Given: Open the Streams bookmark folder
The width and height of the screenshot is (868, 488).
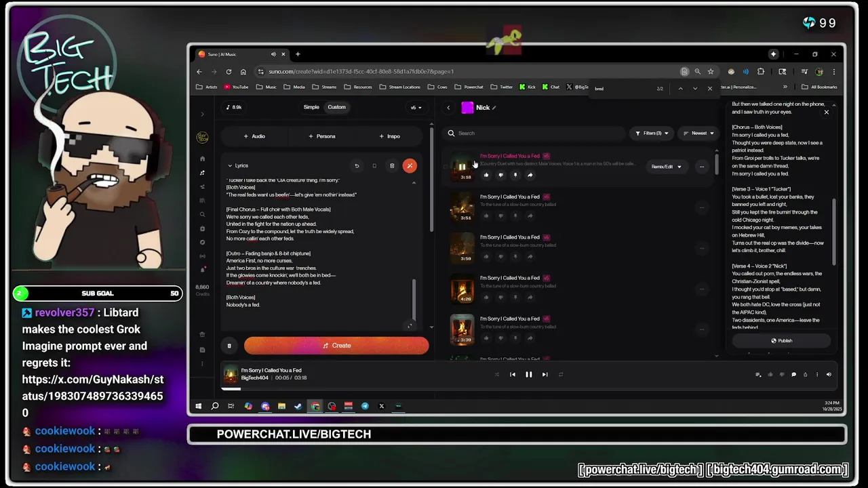Looking at the screenshot, I should pos(324,87).
